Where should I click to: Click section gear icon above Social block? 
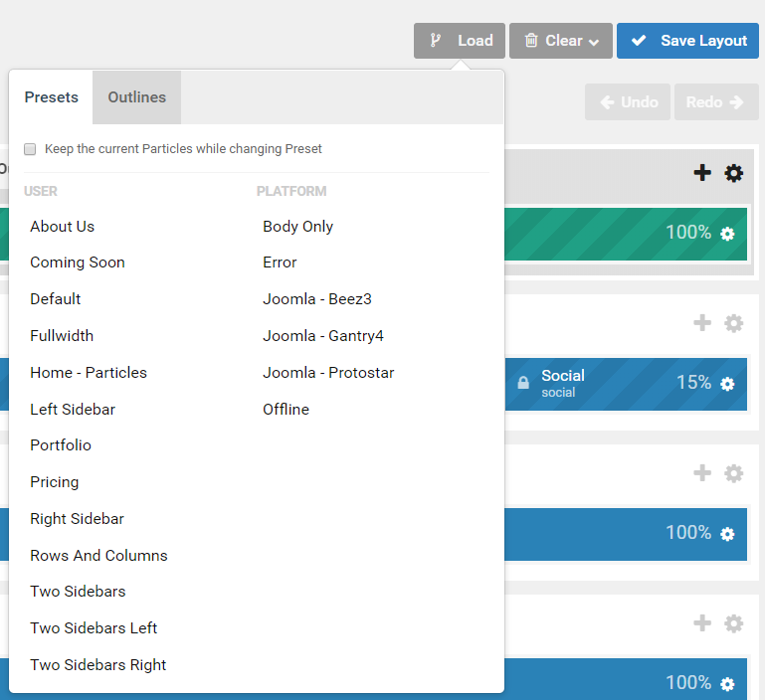point(733,323)
